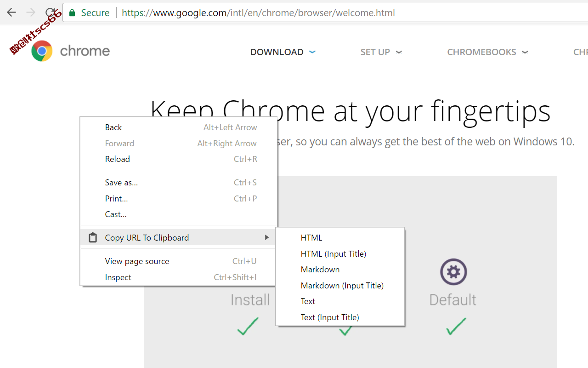The height and width of the screenshot is (368, 588).
Task: Select Back in the context menu
Action: pyautogui.click(x=179, y=127)
